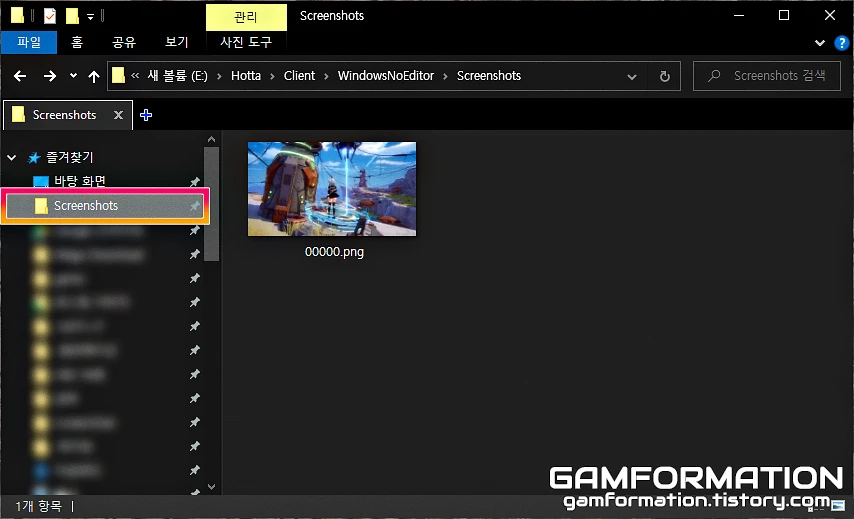Go forward with the right arrow
Screen dimensions: 854x519
pos(50,76)
